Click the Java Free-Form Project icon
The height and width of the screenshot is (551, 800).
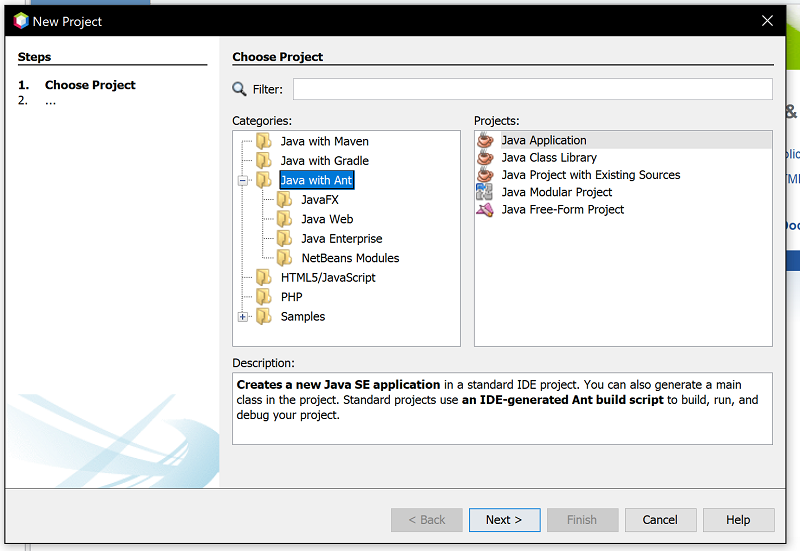[x=485, y=209]
